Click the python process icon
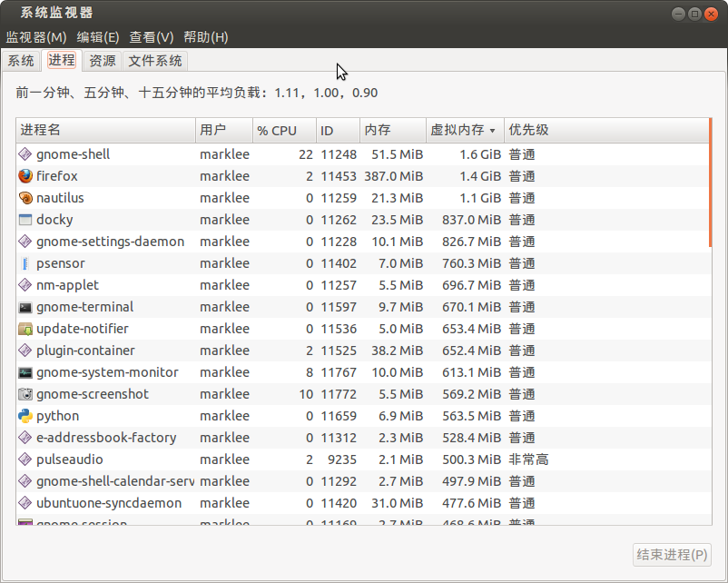This screenshot has width=728, height=583. click(x=25, y=416)
